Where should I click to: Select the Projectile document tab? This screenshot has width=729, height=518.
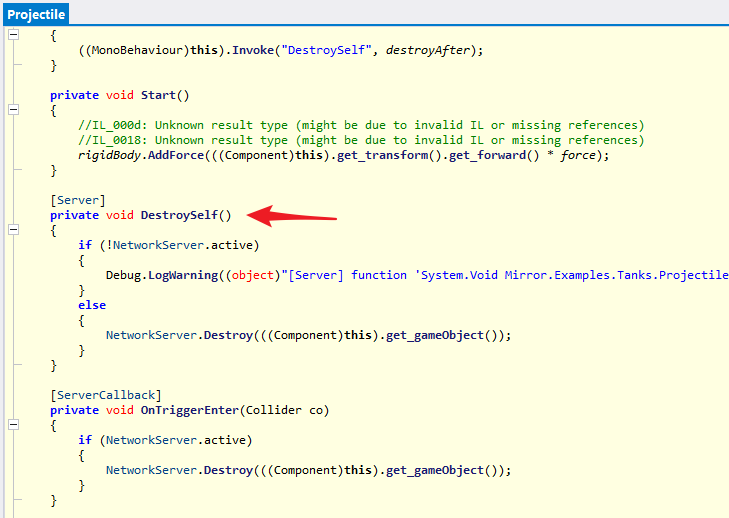click(36, 14)
